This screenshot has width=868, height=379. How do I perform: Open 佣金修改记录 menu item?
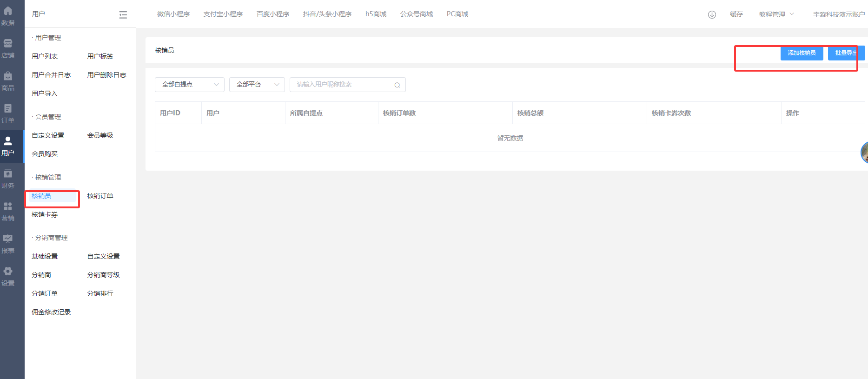point(51,312)
